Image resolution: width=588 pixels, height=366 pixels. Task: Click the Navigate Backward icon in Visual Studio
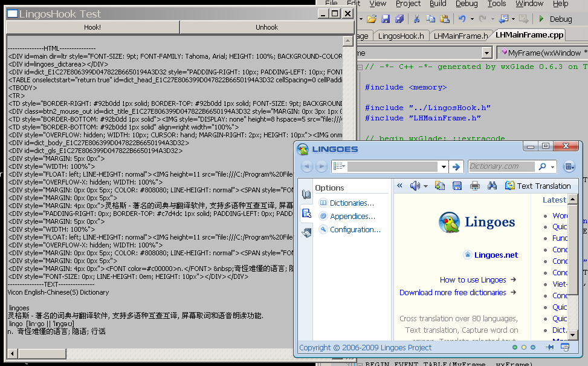click(x=503, y=19)
